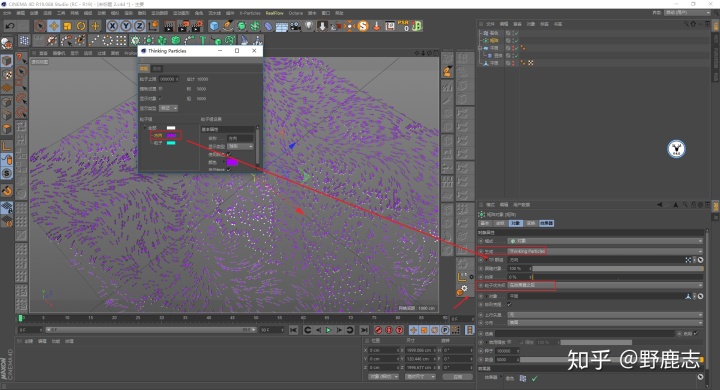Click particle limit input field
The width and height of the screenshot is (720, 390).
pos(169,79)
